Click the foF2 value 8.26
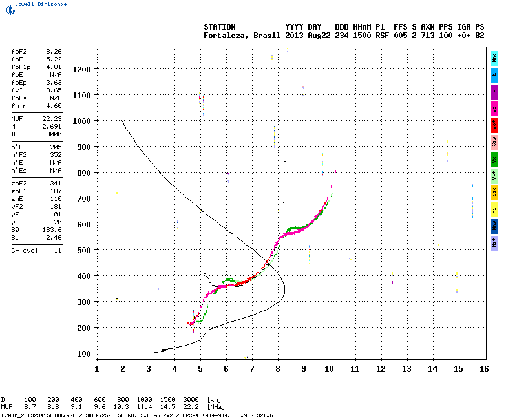The image size is (517, 420). click(54, 51)
